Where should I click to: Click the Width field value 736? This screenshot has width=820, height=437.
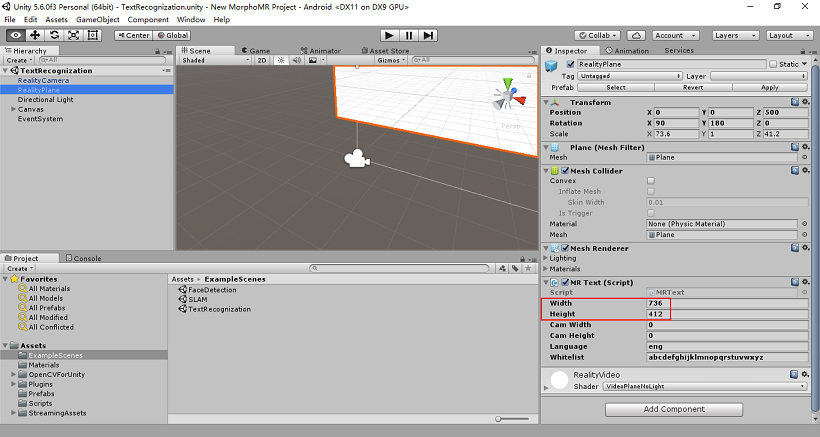click(x=727, y=303)
